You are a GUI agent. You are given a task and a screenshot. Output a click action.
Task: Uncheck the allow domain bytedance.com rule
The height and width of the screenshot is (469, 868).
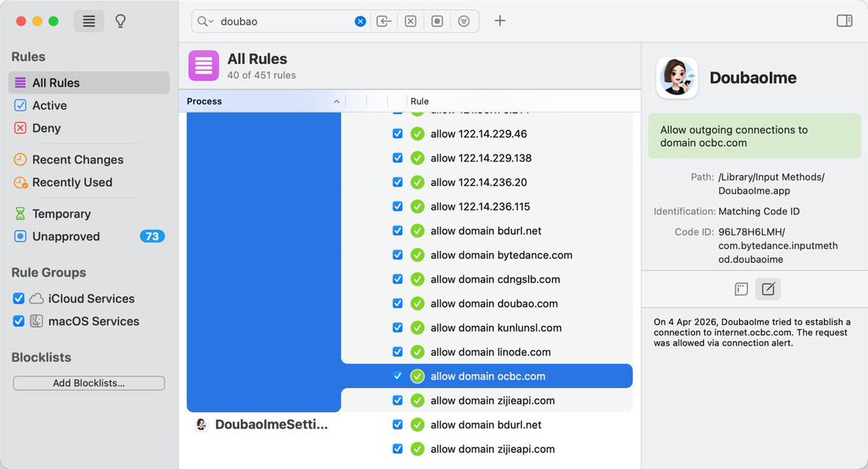coord(397,255)
